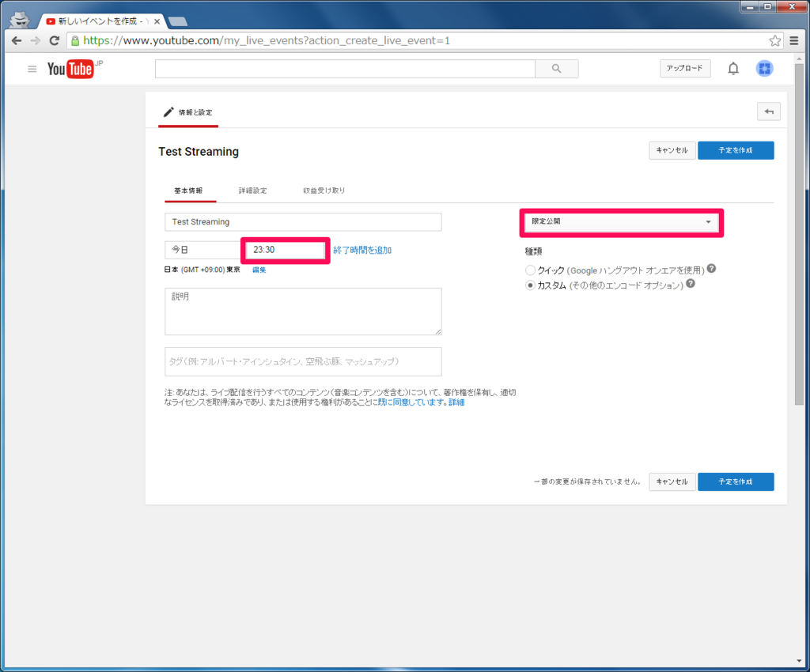Image resolution: width=810 pixels, height=672 pixels.
Task: Open the 限定公開 privacy dropdown
Action: [621, 222]
